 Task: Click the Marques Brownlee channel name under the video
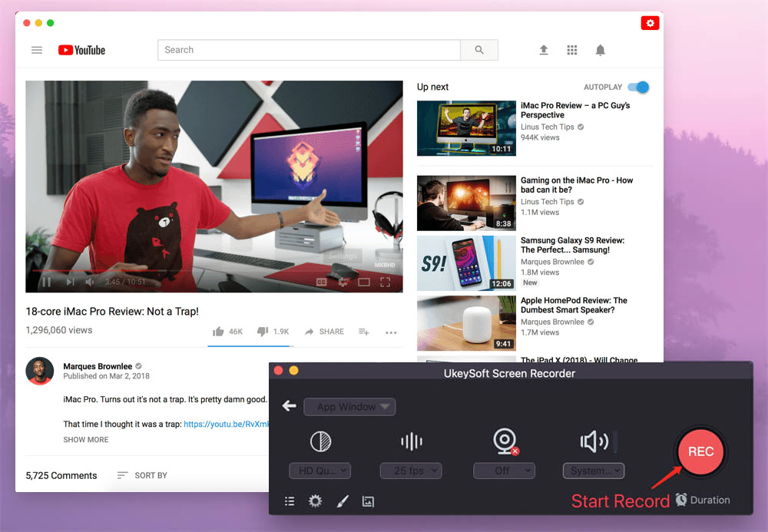point(98,366)
